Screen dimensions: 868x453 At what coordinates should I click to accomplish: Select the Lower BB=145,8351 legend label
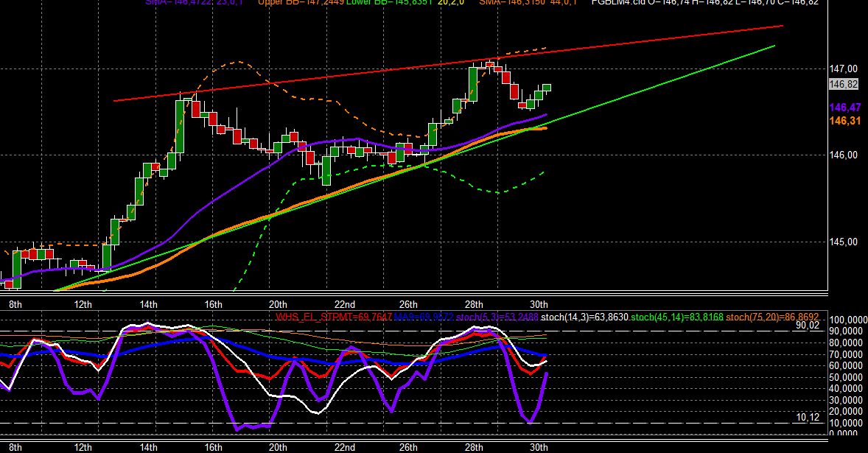(389, 2)
